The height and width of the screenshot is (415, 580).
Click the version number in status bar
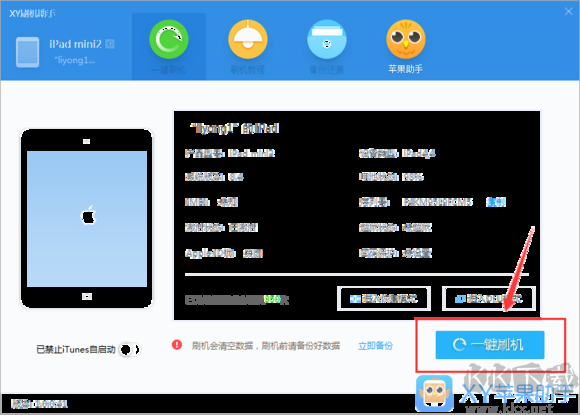point(39,404)
